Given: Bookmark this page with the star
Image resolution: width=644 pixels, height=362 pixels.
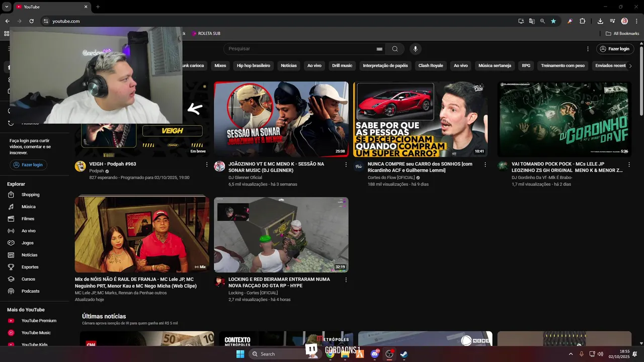Looking at the screenshot, I should pos(553,21).
